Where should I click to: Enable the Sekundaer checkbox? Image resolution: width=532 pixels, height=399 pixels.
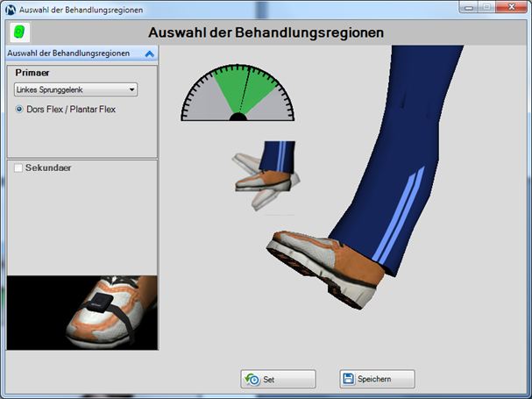pos(19,167)
